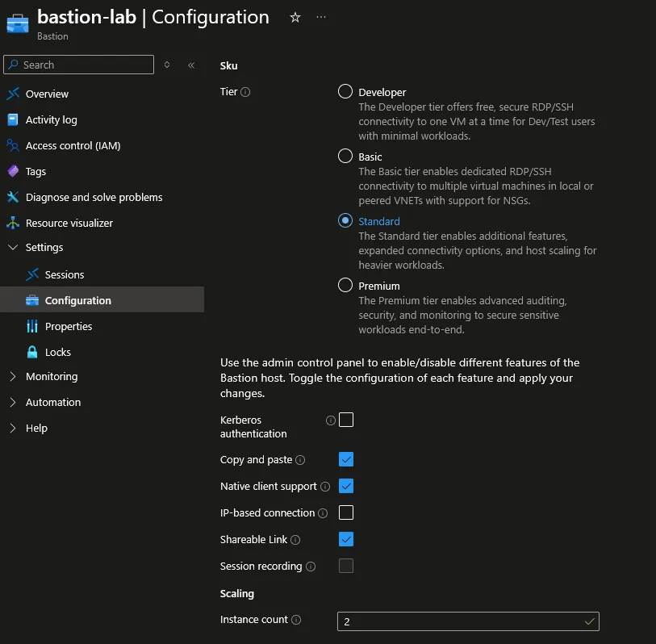Click the Activity log icon in the sidebar
This screenshot has width=656, height=644.
point(13,119)
